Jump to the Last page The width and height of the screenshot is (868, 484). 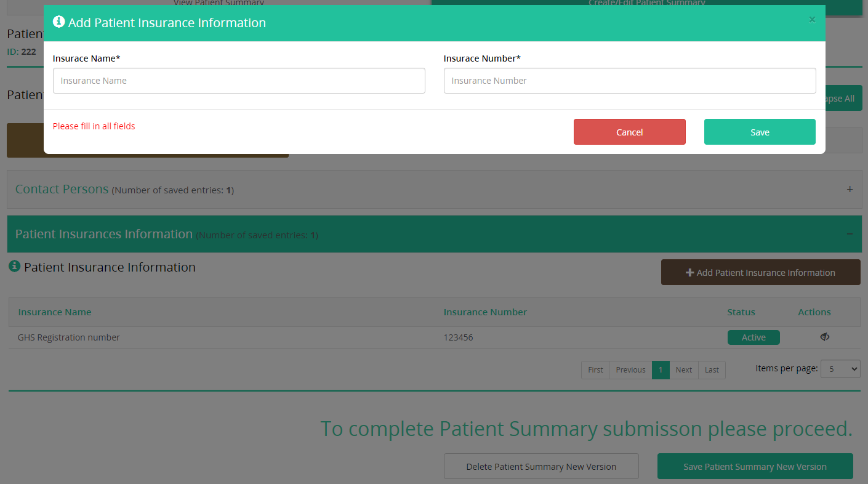pos(712,369)
